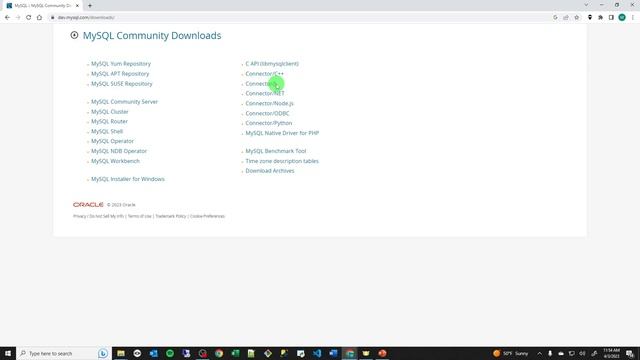The width and height of the screenshot is (640, 360).
Task: Select the MySQL Community Downloads tab
Action: [x=42, y=6]
